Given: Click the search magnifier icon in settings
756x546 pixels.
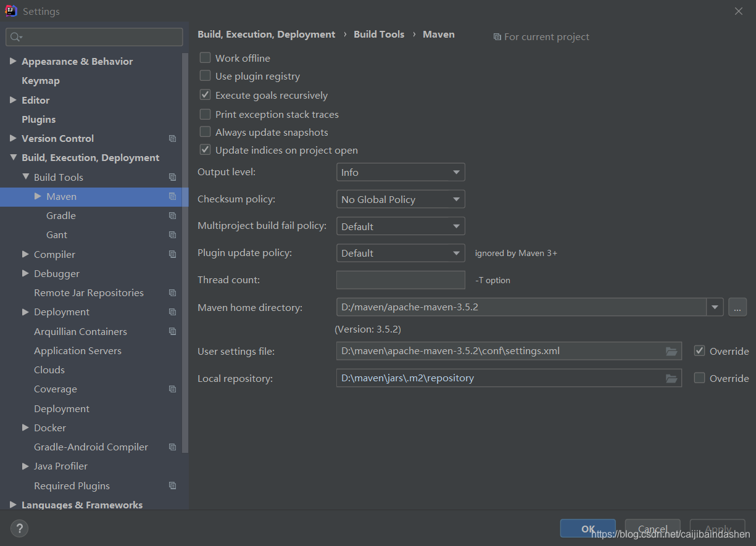Looking at the screenshot, I should [15, 37].
